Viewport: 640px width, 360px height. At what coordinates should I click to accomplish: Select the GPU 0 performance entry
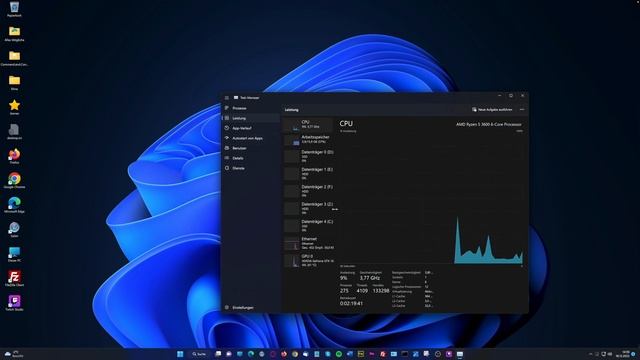point(309,260)
